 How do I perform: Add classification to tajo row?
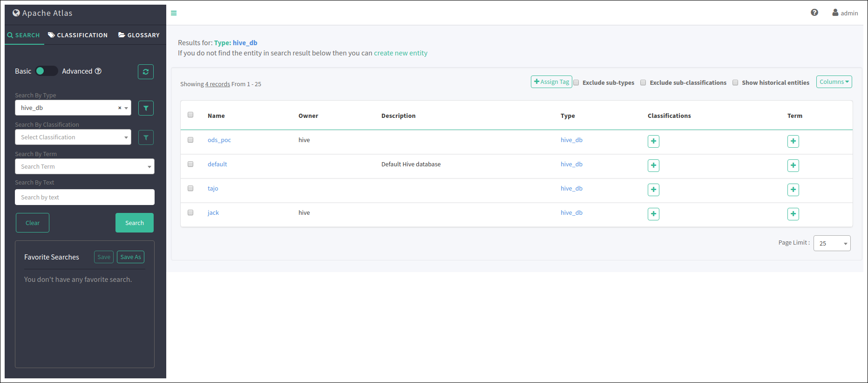[653, 190]
